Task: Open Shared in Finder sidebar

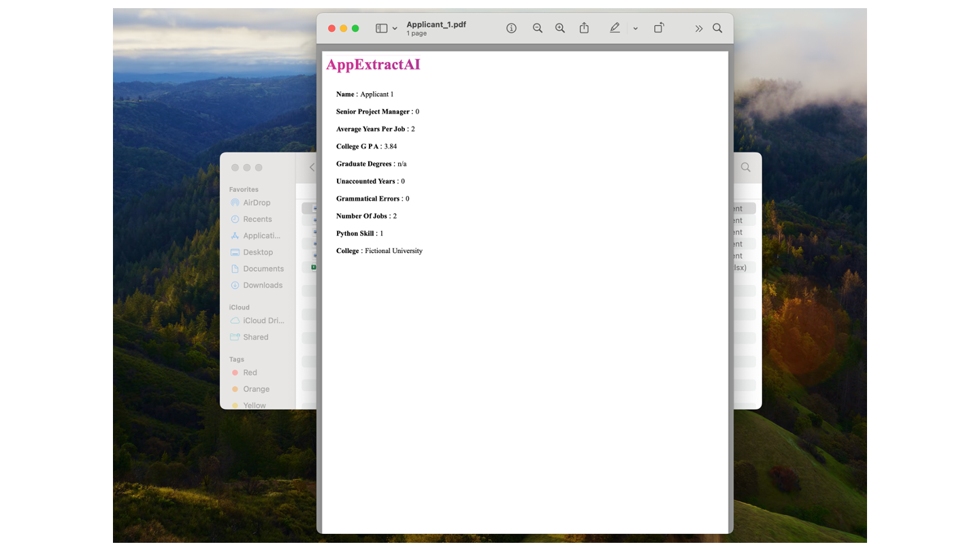Action: 256,337
